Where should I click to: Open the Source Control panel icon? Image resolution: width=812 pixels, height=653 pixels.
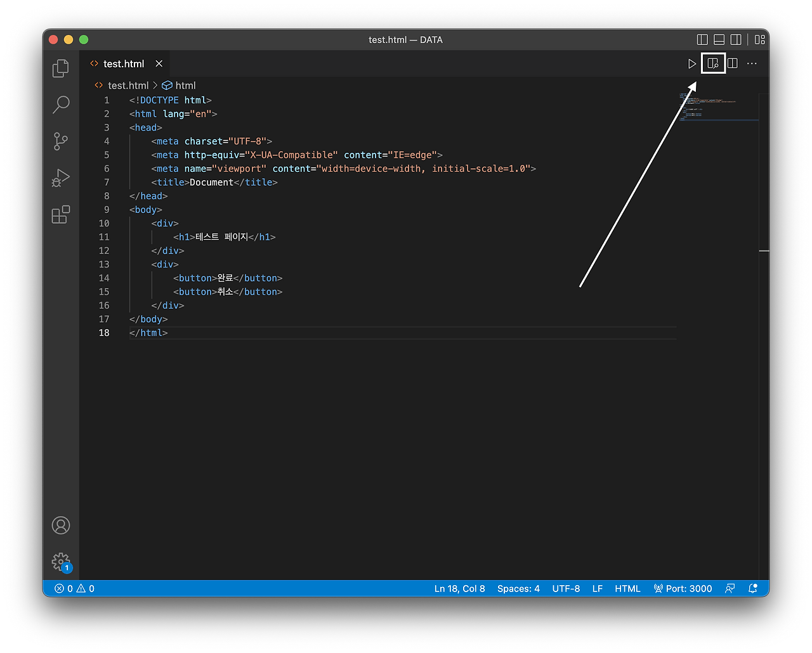(x=60, y=141)
